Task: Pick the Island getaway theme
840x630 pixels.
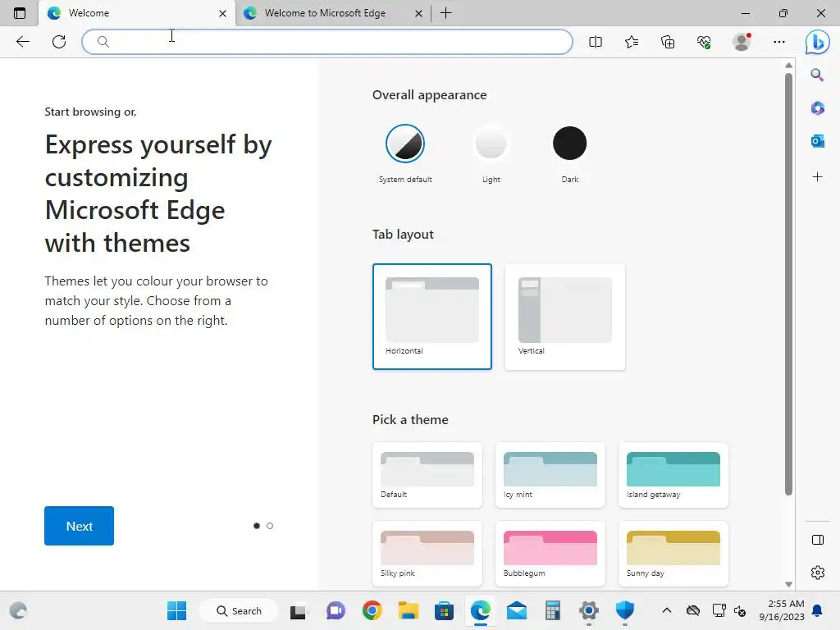Action: point(673,475)
